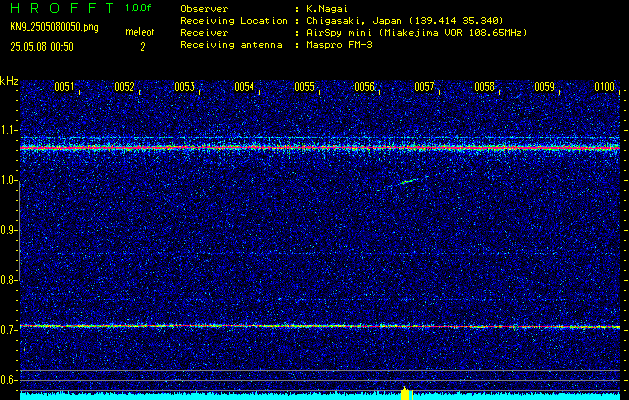Click the 0051 time marker

64,87
